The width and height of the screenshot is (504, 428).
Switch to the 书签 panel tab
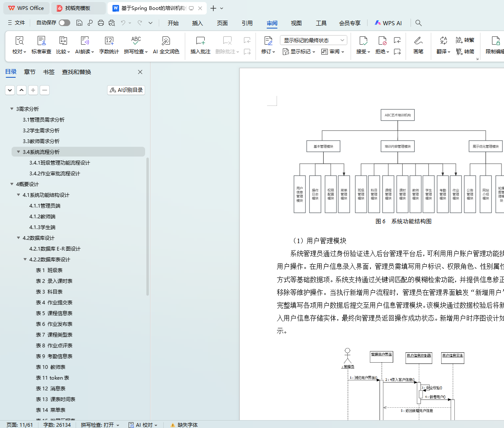pyautogui.click(x=49, y=72)
